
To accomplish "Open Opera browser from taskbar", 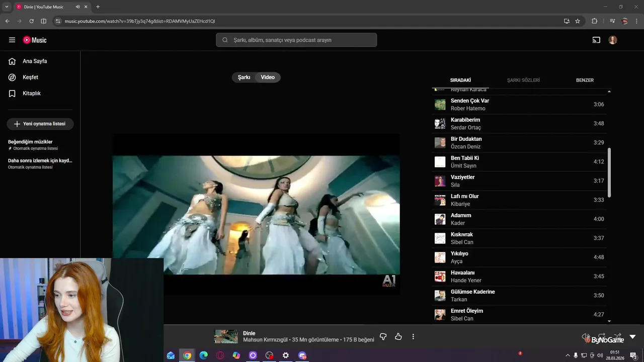I will [x=220, y=355].
